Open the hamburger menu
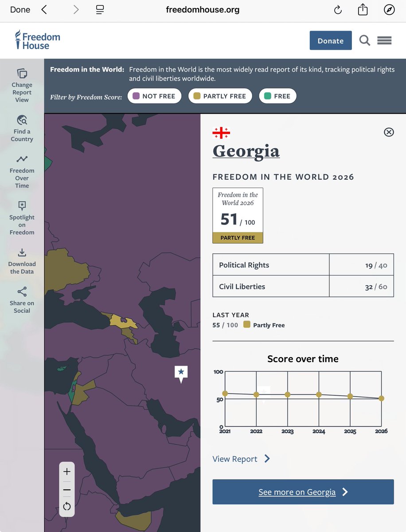 [x=384, y=40]
